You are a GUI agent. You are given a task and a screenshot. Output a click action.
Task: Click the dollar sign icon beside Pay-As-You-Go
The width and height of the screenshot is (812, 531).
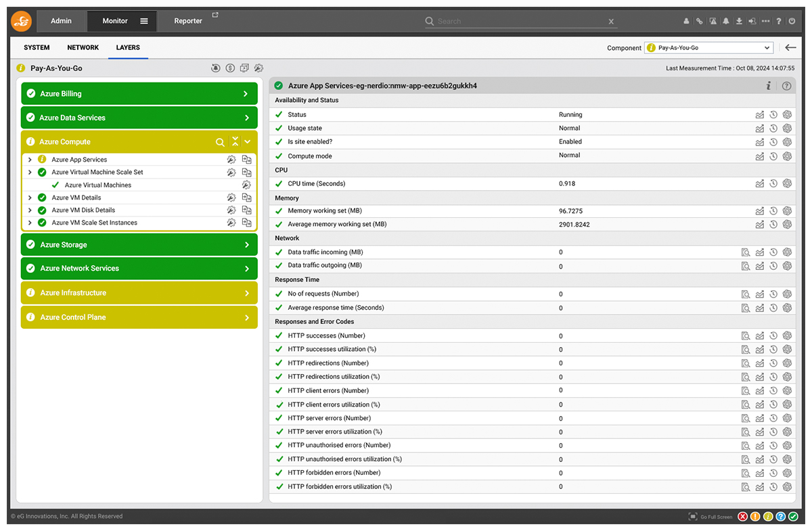230,68
